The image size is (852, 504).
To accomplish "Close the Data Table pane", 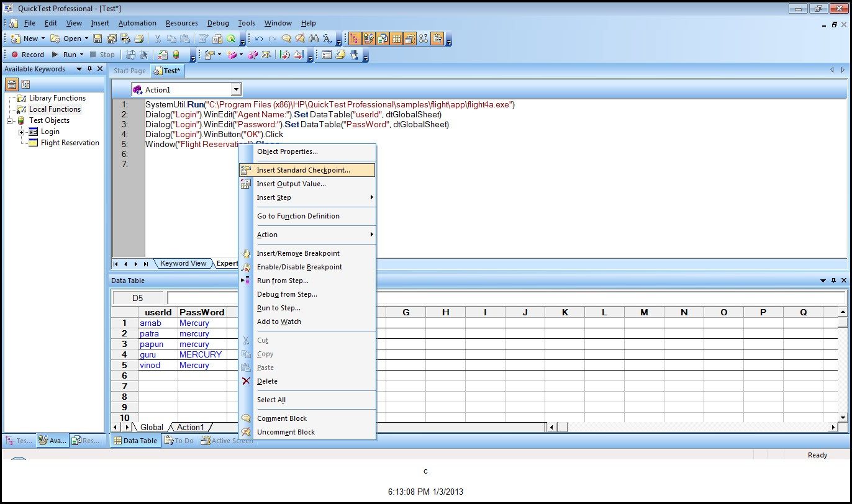I will 843,281.
